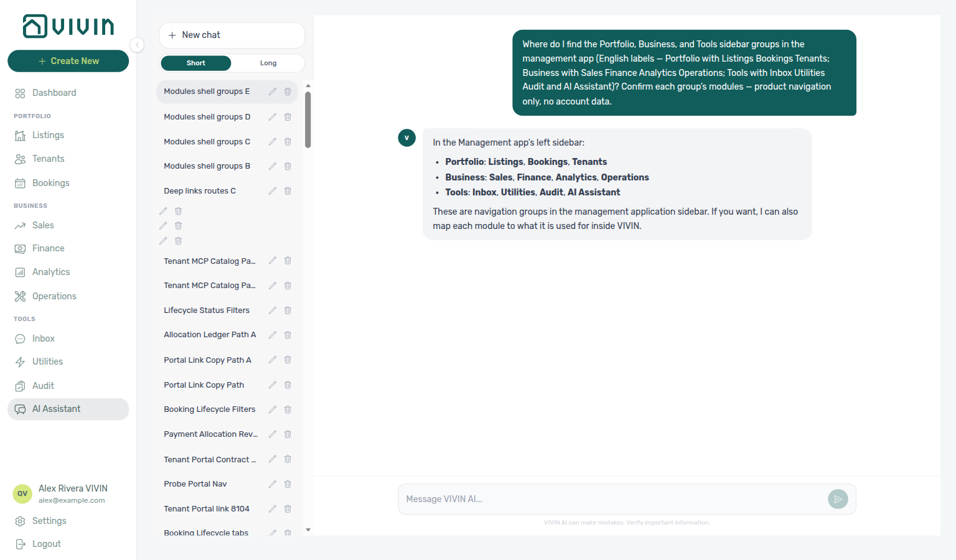956x560 pixels.
Task: Click the Utilities lightning icon
Action: [x=20, y=362]
